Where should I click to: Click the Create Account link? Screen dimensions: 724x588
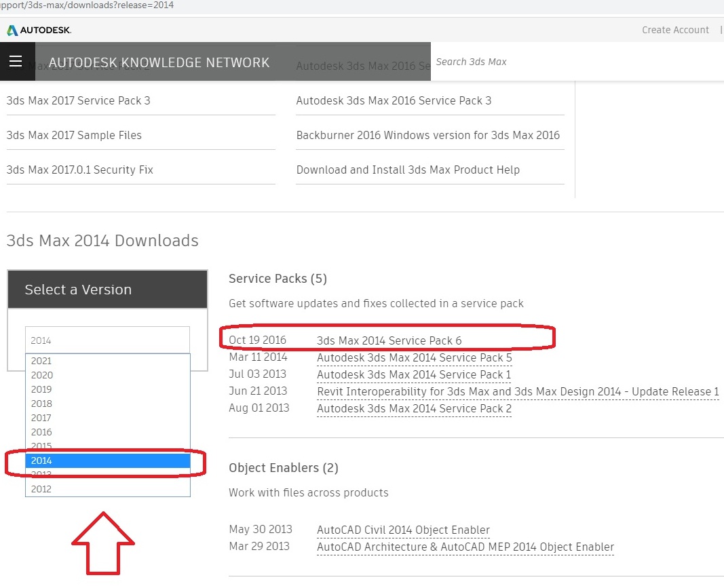pyautogui.click(x=675, y=30)
